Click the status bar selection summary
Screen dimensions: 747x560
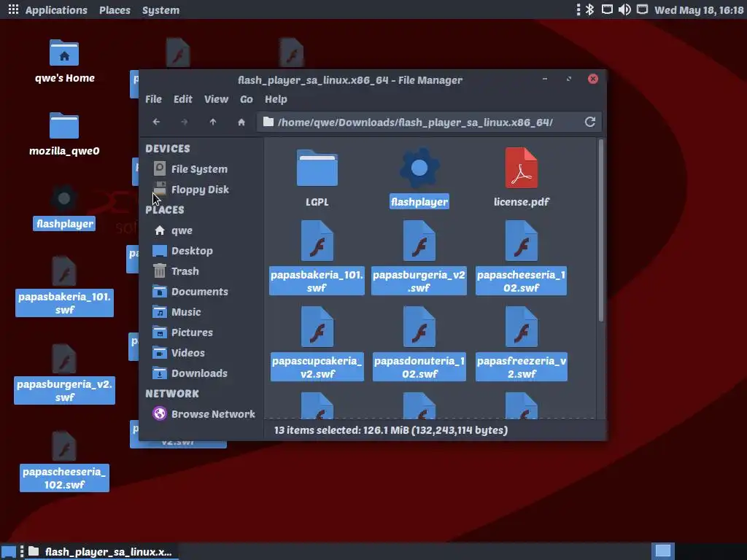391,430
